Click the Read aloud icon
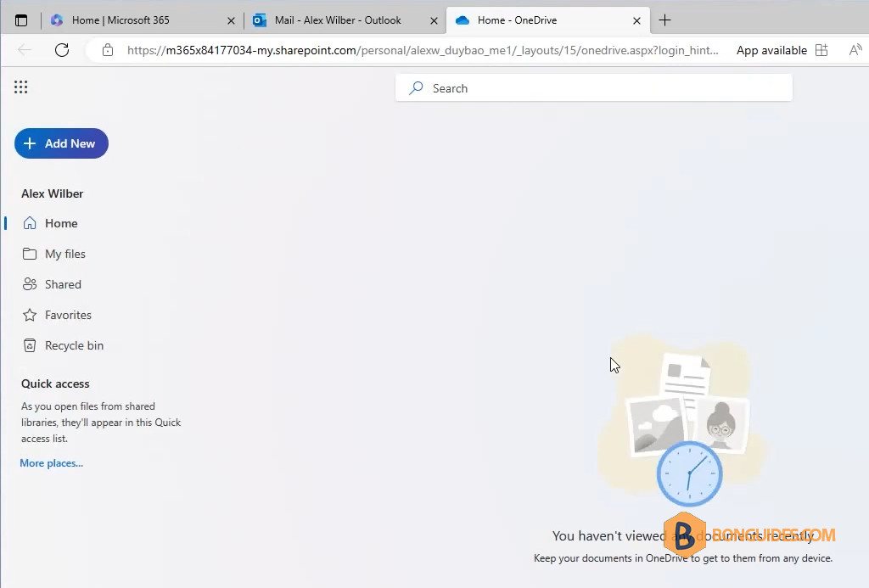Viewport: 869px width, 588px height. pyautogui.click(x=855, y=50)
